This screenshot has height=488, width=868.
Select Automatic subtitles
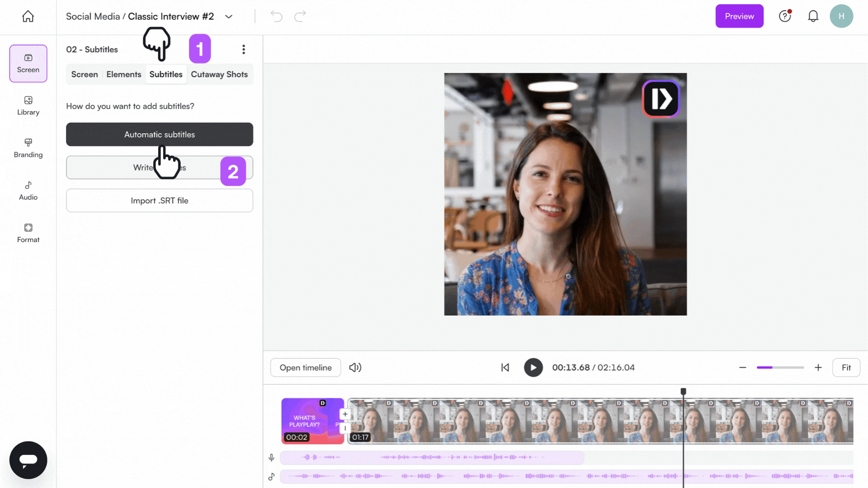click(x=159, y=134)
